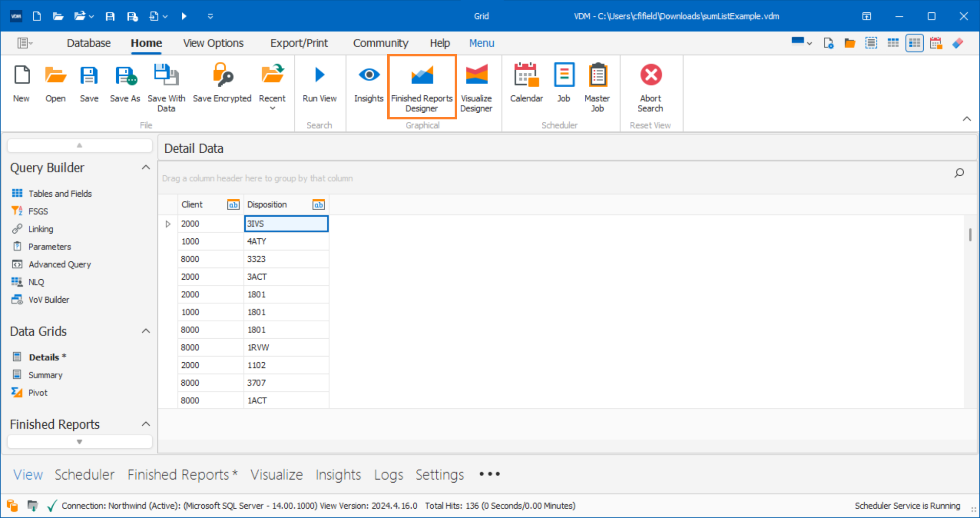This screenshot has height=518, width=980.
Task: Collapse the Data Grids section
Action: point(146,331)
